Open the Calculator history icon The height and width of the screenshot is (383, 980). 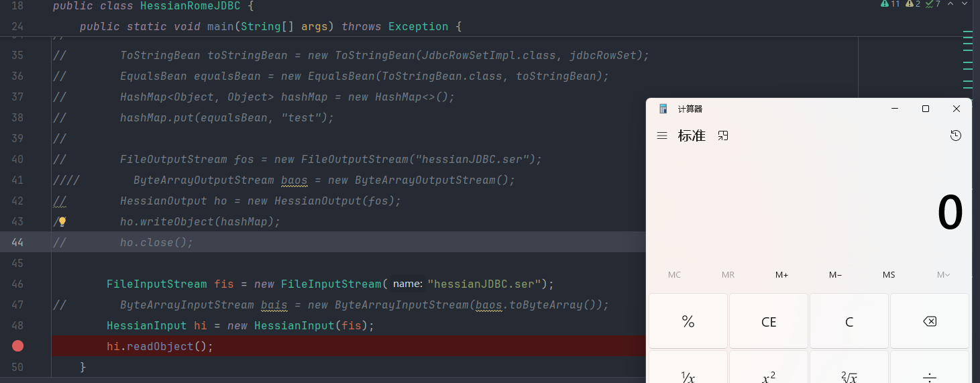956,135
